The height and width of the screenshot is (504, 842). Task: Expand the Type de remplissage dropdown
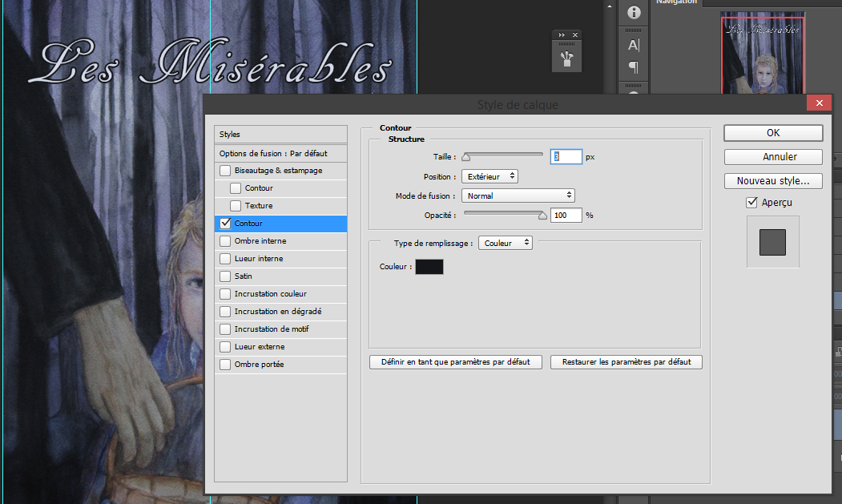click(x=505, y=243)
